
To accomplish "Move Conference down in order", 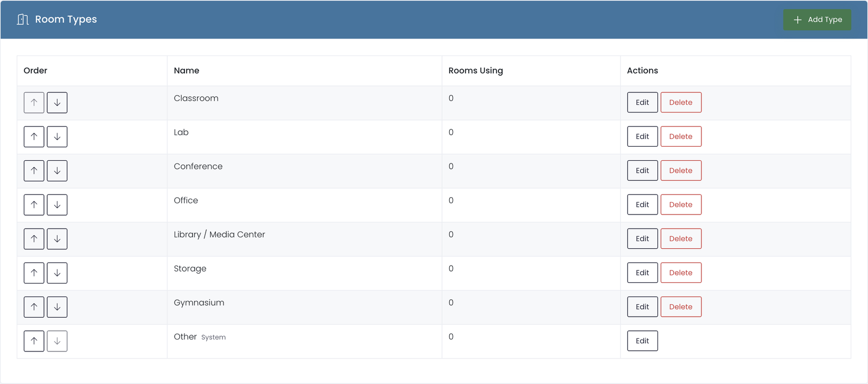I will click(57, 171).
